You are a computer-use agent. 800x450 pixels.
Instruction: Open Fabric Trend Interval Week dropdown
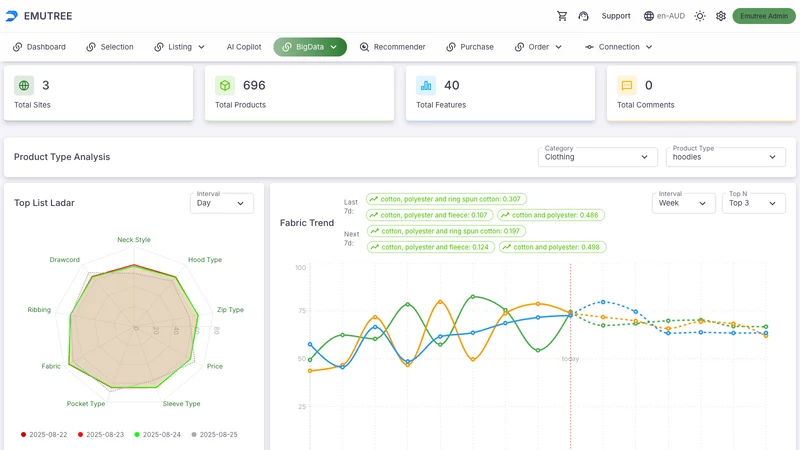(x=684, y=203)
